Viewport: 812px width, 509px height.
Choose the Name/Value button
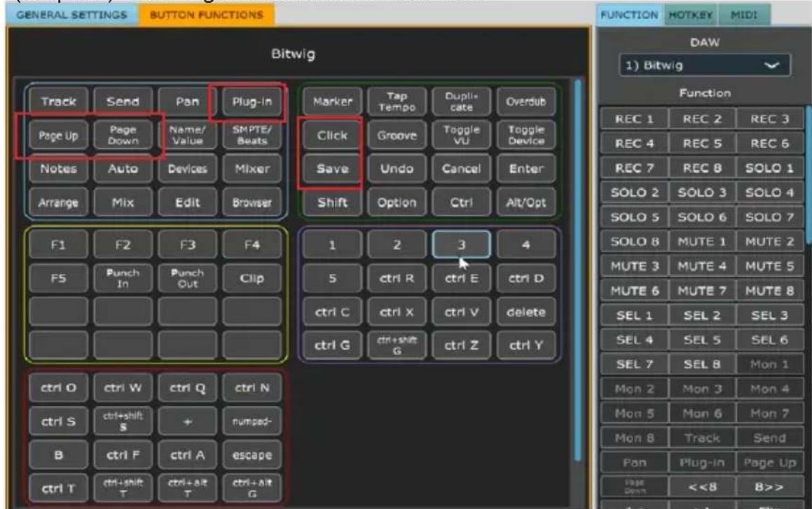(187, 135)
